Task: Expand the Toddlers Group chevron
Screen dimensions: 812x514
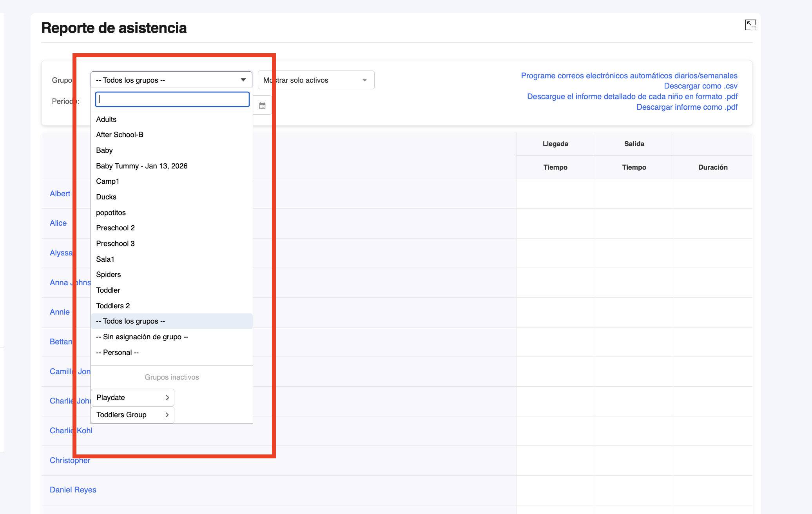Action: point(167,415)
